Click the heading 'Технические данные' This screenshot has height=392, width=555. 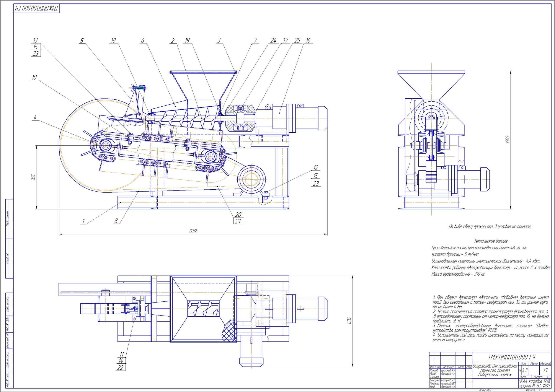[491, 241]
